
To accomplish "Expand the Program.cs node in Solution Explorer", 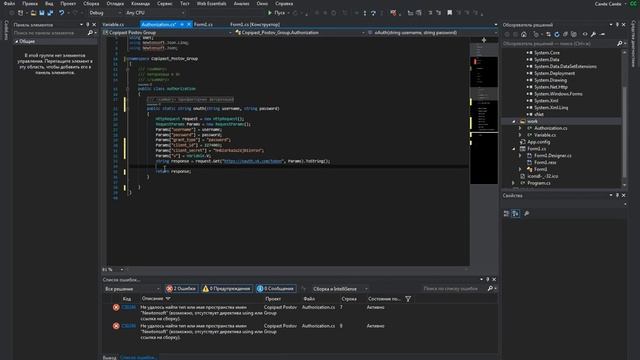I will 513,183.
